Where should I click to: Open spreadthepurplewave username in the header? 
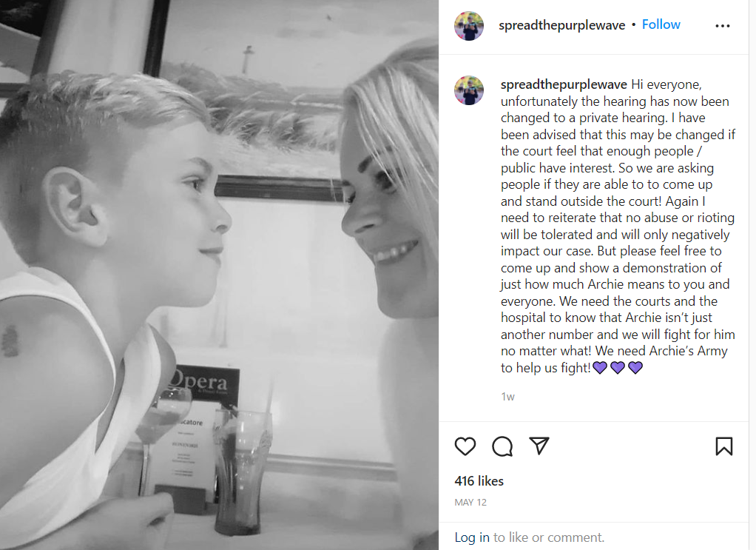pyautogui.click(x=561, y=25)
